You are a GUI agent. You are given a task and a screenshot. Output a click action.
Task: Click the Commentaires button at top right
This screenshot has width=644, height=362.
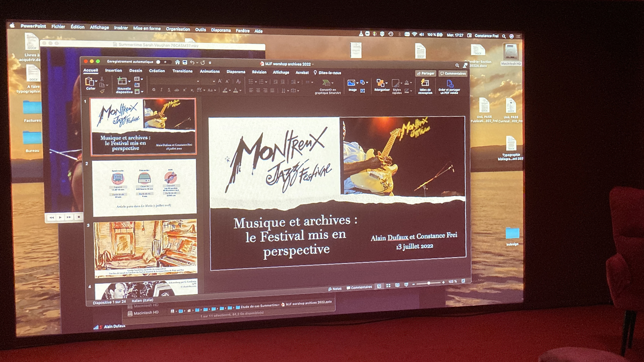(x=453, y=73)
